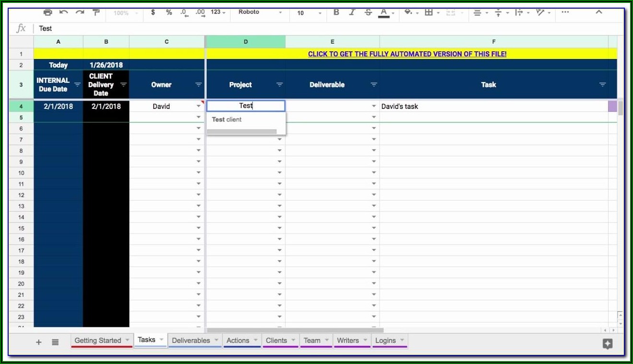
Task: Open the Roboto font dropdown
Action: click(259, 12)
